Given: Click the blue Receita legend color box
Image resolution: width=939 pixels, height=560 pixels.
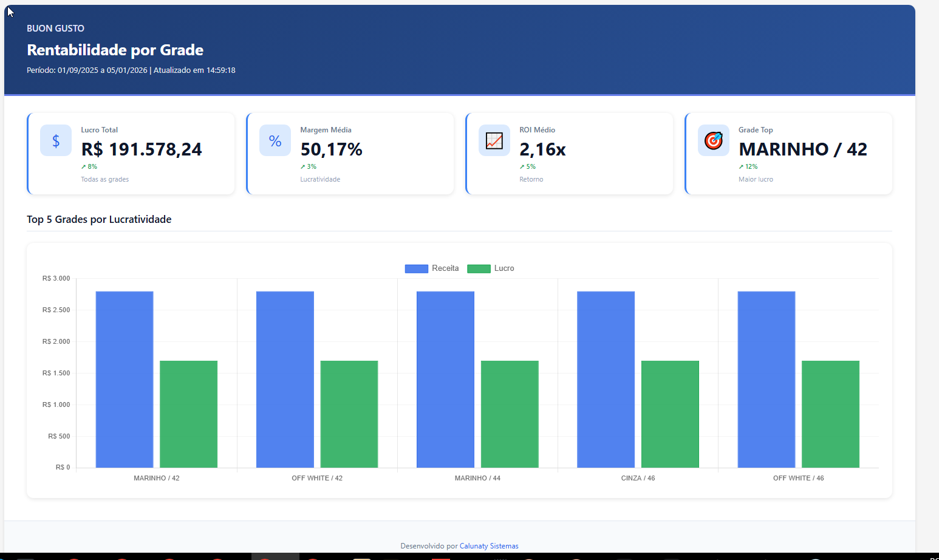Looking at the screenshot, I should 417,268.
